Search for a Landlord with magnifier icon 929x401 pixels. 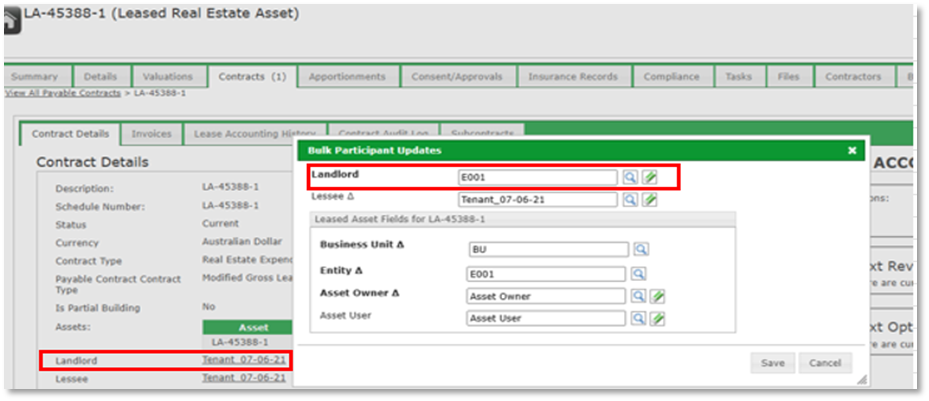tap(630, 177)
